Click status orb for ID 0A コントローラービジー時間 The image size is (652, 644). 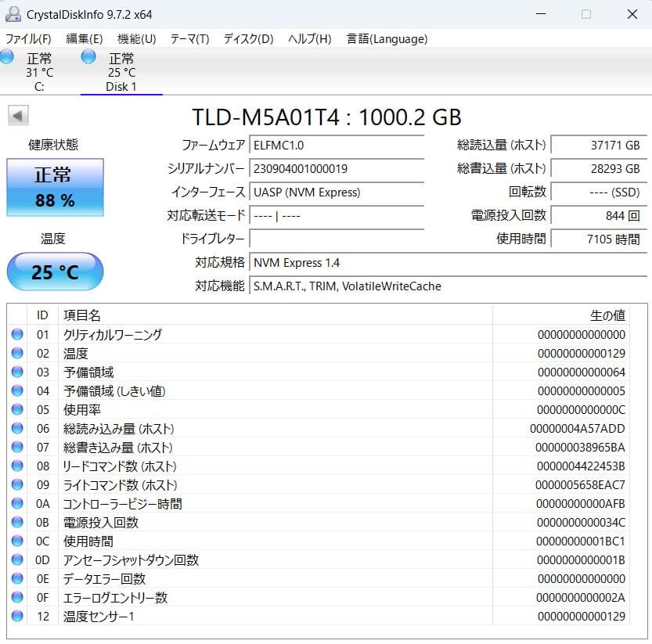click(x=17, y=503)
